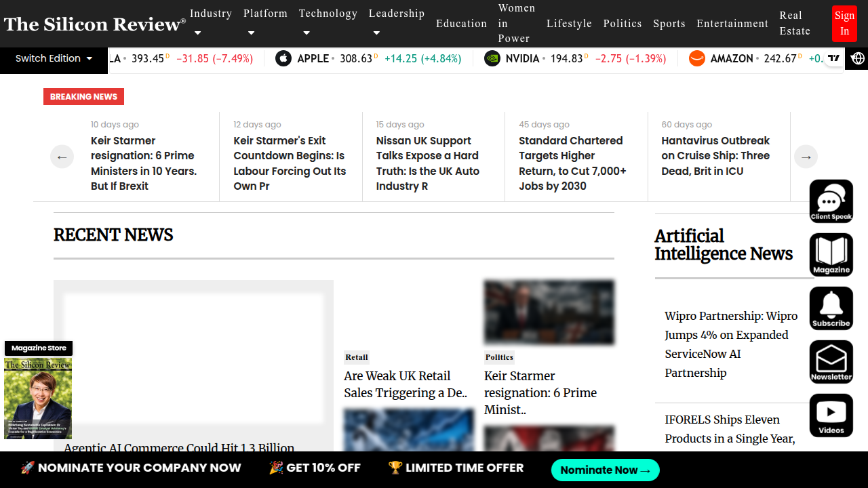This screenshot has width=868, height=488.
Task: Click the Subscribe bell icon
Action: (x=831, y=308)
